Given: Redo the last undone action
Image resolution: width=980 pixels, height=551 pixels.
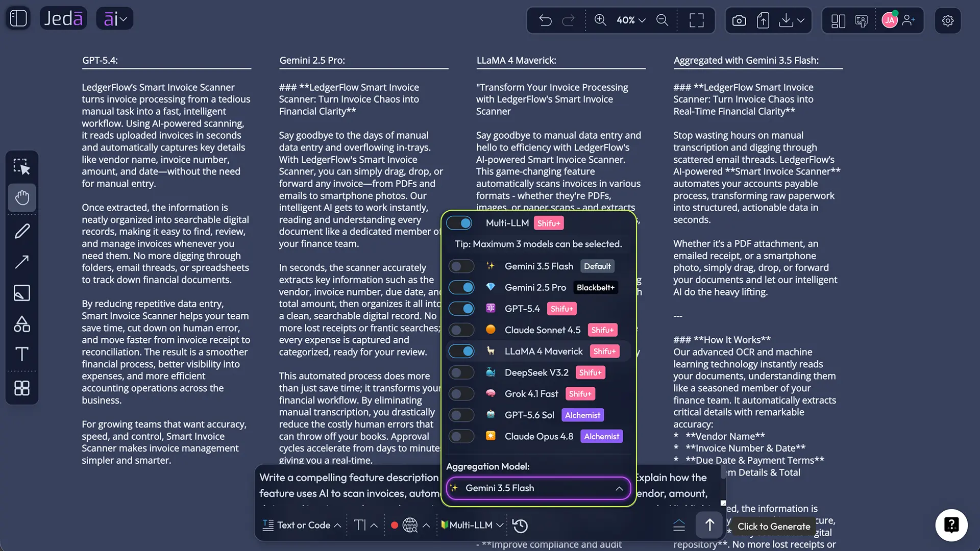Looking at the screenshot, I should click(x=568, y=20).
